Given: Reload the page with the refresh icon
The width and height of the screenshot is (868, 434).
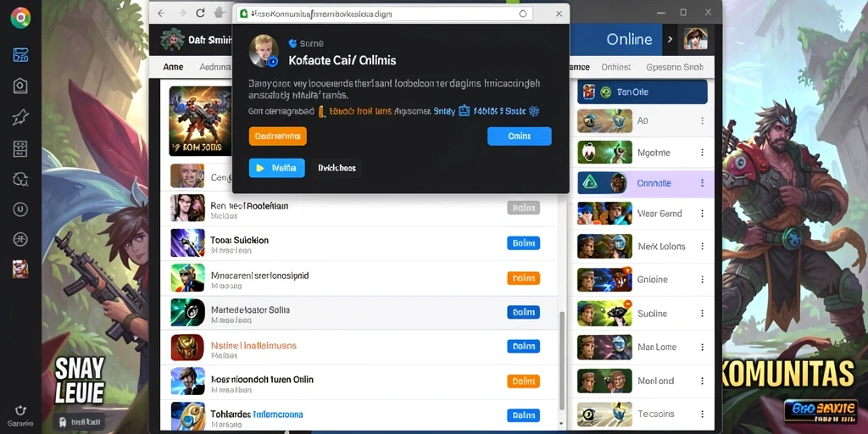Looking at the screenshot, I should [x=200, y=13].
